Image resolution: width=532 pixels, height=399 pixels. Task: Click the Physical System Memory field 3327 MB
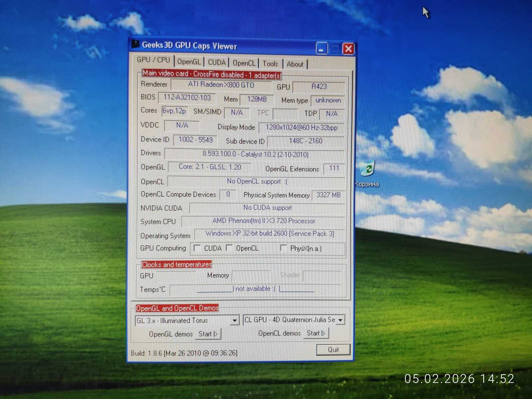(328, 195)
